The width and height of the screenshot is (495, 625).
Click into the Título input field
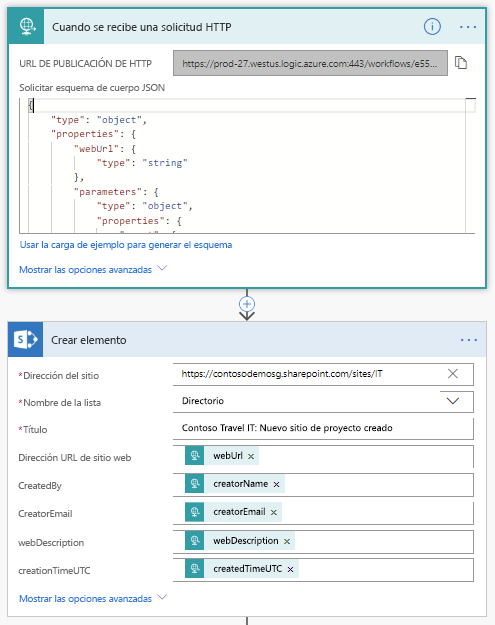(x=323, y=428)
